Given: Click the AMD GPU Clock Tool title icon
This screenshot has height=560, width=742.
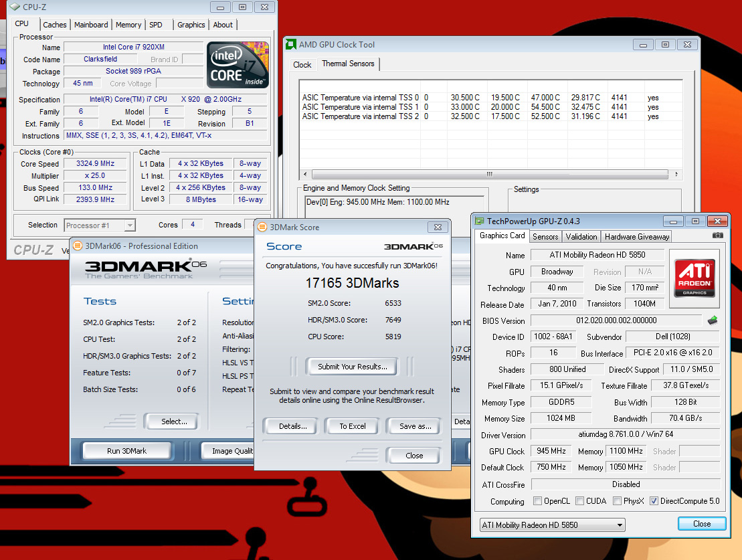Looking at the screenshot, I should (290, 45).
